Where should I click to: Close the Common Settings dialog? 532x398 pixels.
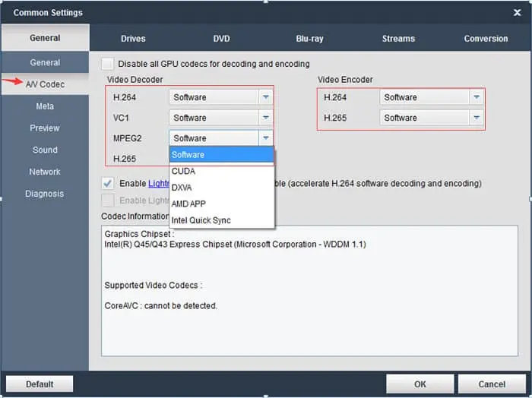[518, 13]
